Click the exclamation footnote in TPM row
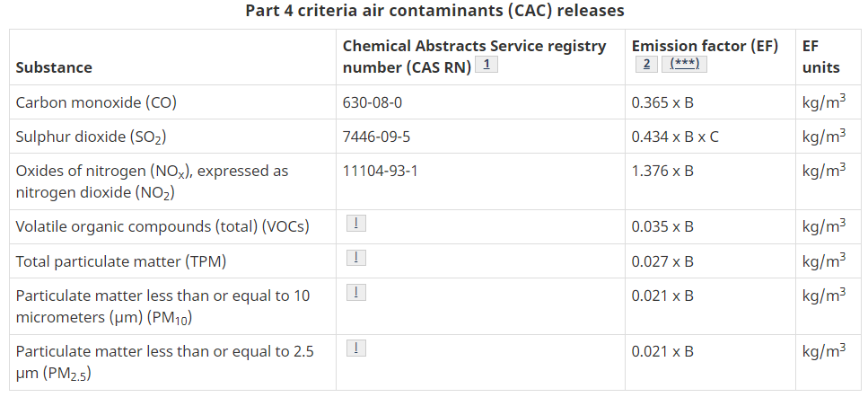This screenshot has height=406, width=868. [x=356, y=258]
